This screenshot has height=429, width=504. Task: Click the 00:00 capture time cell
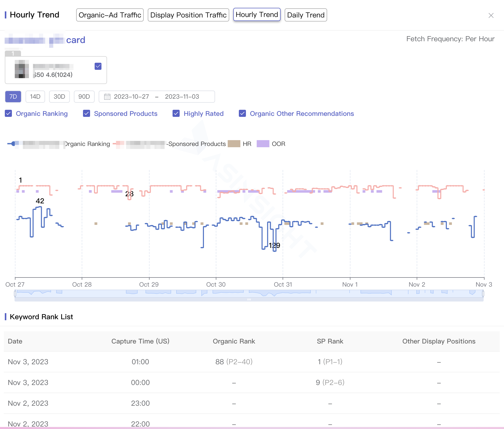tap(140, 382)
